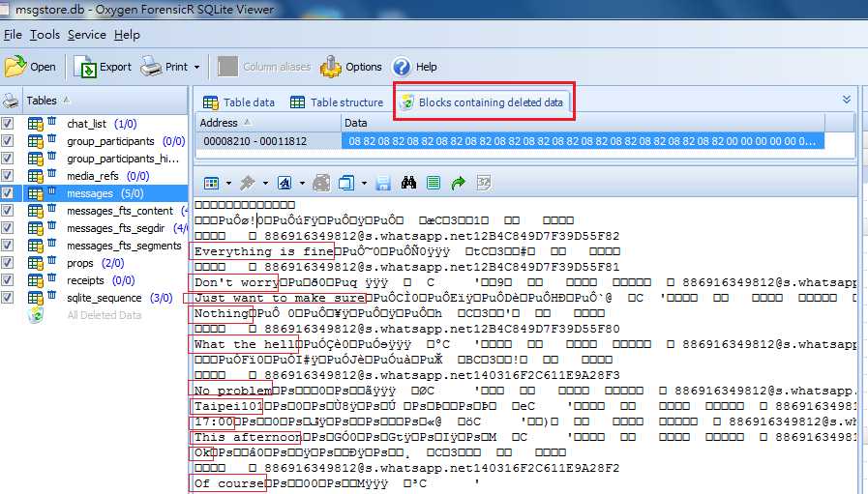Viewport: 868px width, 494px height.
Task: Click the trash icon on receipts row
Action: pos(51,277)
